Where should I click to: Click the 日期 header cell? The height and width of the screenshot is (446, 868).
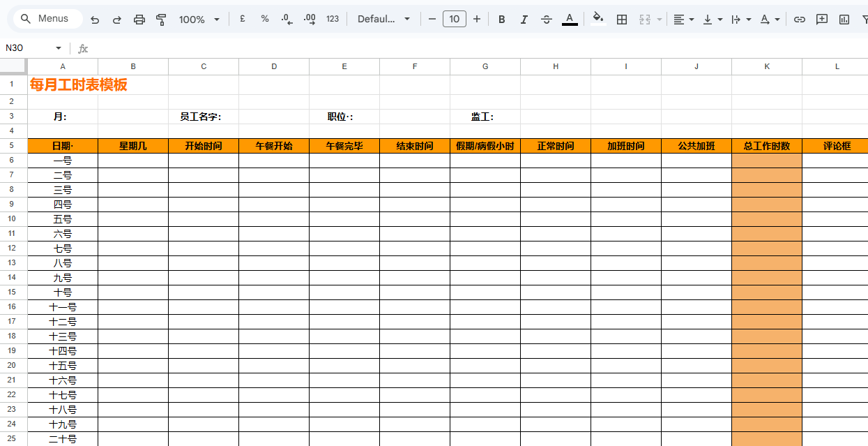[63, 146]
